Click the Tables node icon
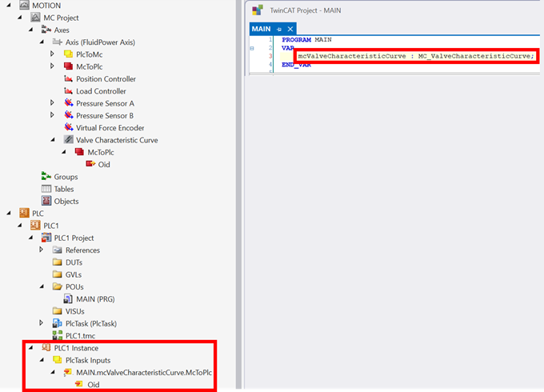544x392 pixels. [x=46, y=189]
